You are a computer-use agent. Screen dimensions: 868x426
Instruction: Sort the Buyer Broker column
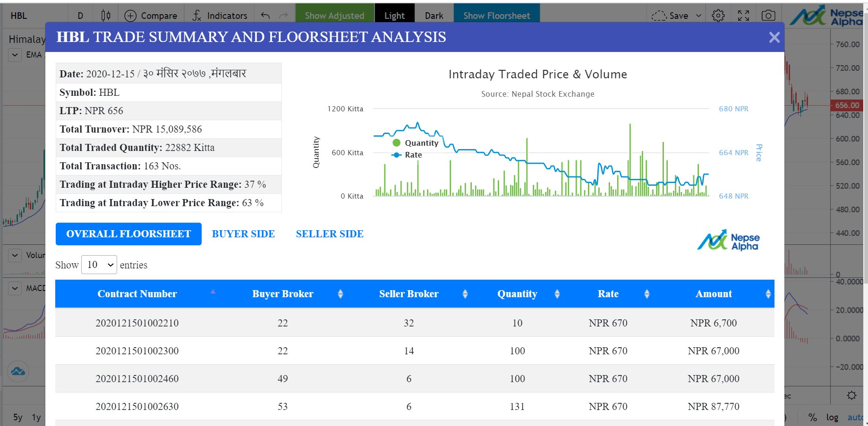283,294
